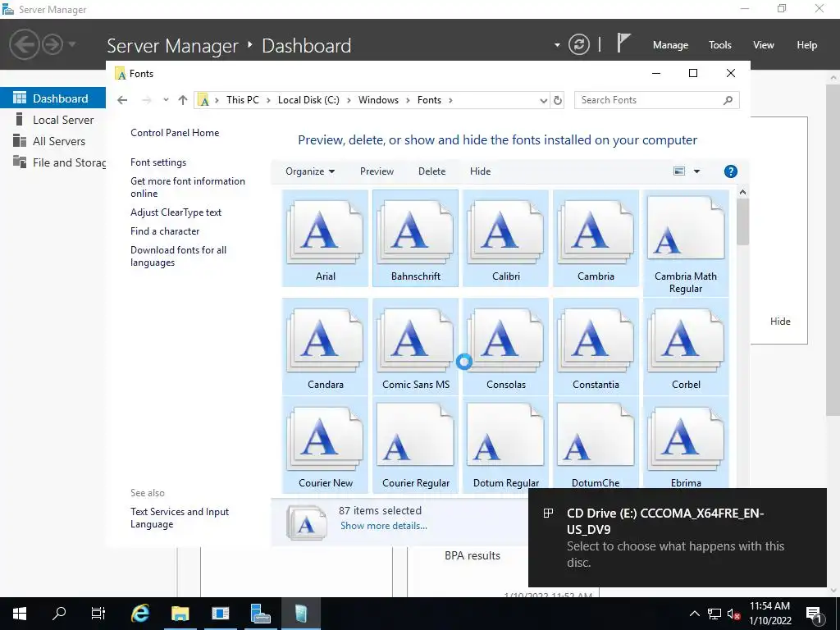Open Find a character link
840x630 pixels.
[x=165, y=231]
